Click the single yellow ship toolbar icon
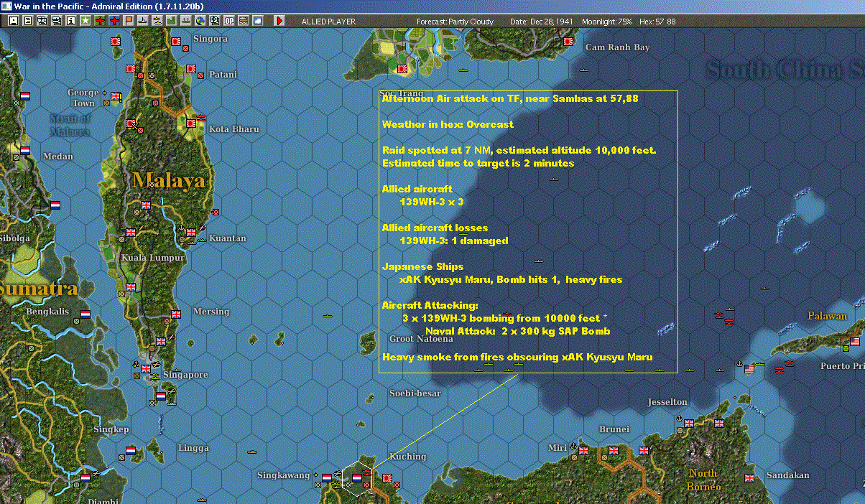 click(143, 21)
